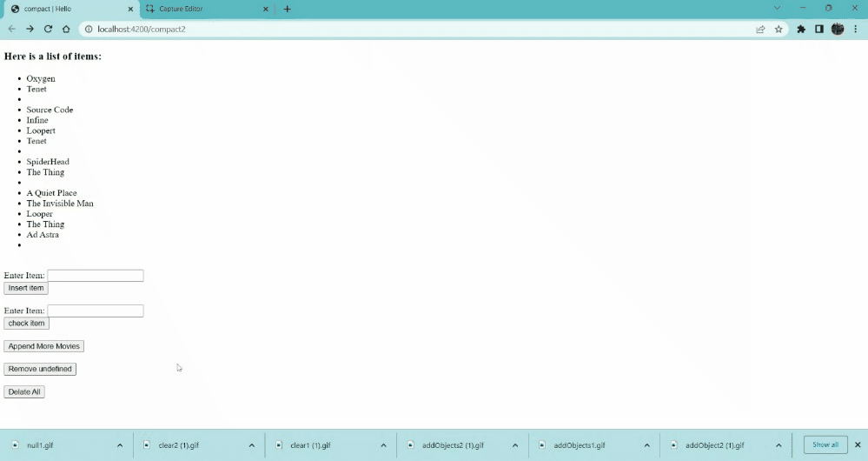Open the profile avatar menu

coord(838,29)
